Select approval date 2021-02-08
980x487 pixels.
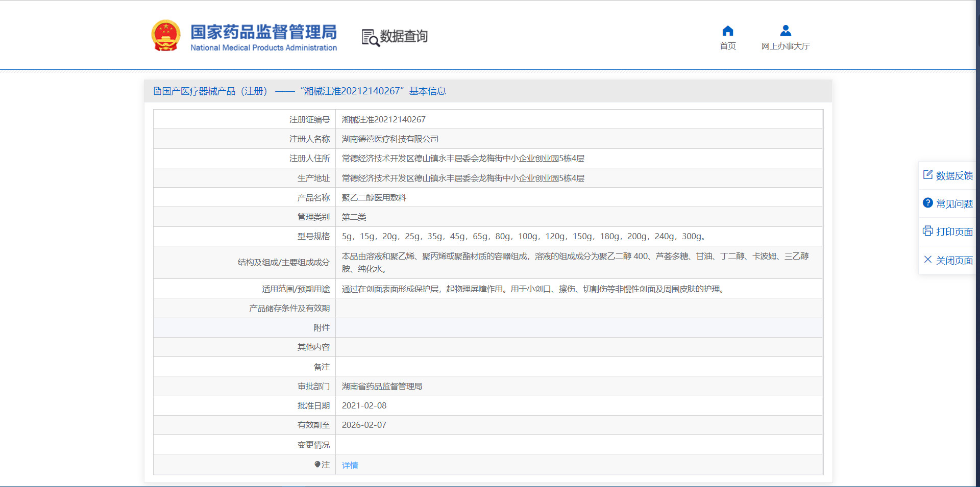[x=364, y=405]
